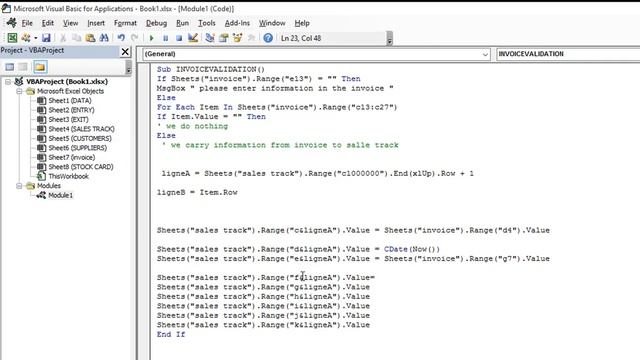Viewport: 640px width, 360px height.
Task: Collapse the Modules folder
Action: [19, 186]
